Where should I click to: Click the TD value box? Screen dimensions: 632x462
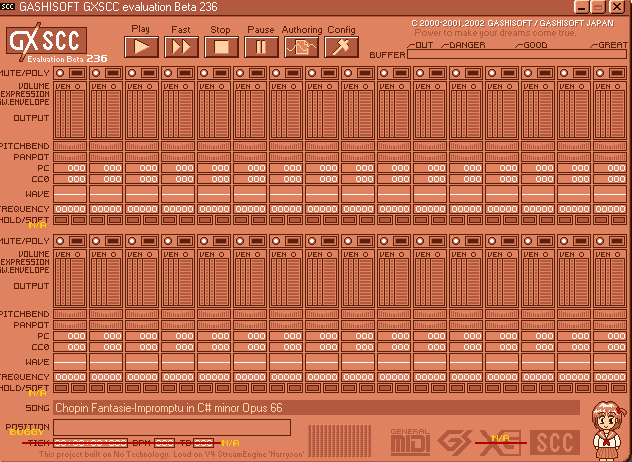tap(204, 443)
